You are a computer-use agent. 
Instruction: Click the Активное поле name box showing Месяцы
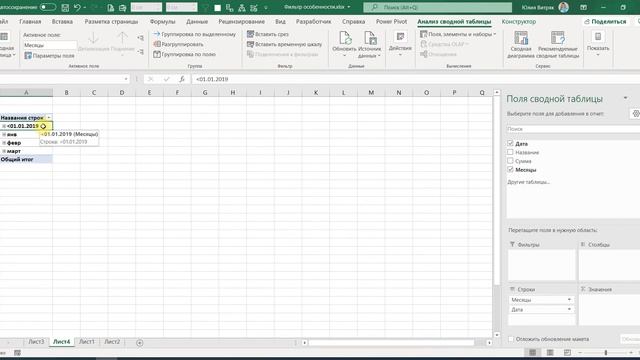click(x=49, y=45)
